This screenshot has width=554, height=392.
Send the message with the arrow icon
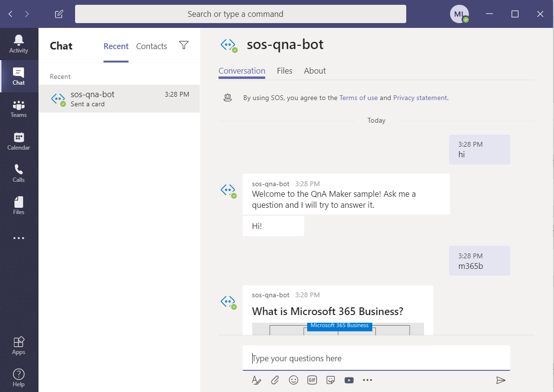501,380
